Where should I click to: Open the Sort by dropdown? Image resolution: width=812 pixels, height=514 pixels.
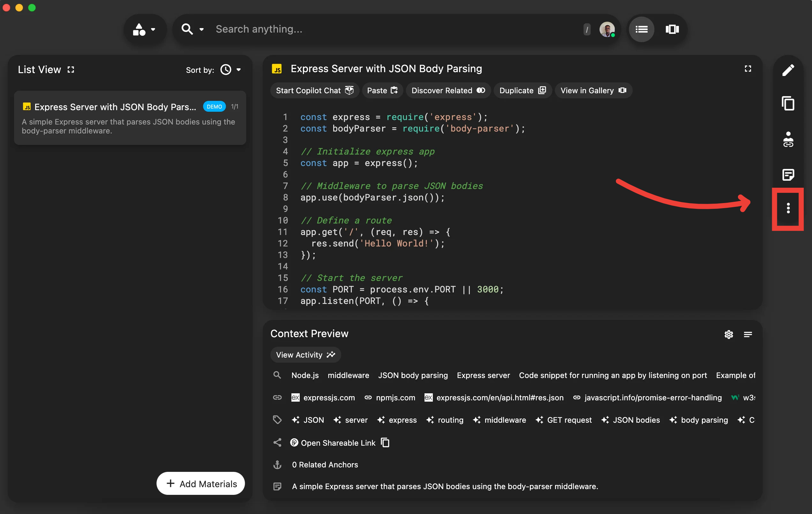(x=231, y=70)
